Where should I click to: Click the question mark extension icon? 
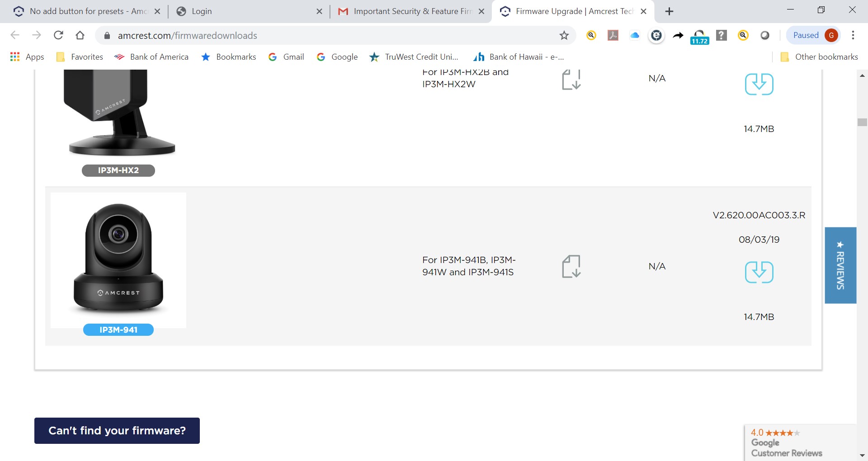[x=722, y=35]
